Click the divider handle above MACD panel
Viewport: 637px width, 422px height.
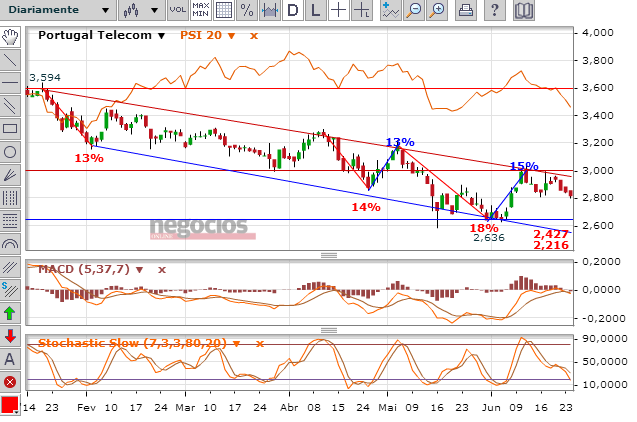(329, 255)
